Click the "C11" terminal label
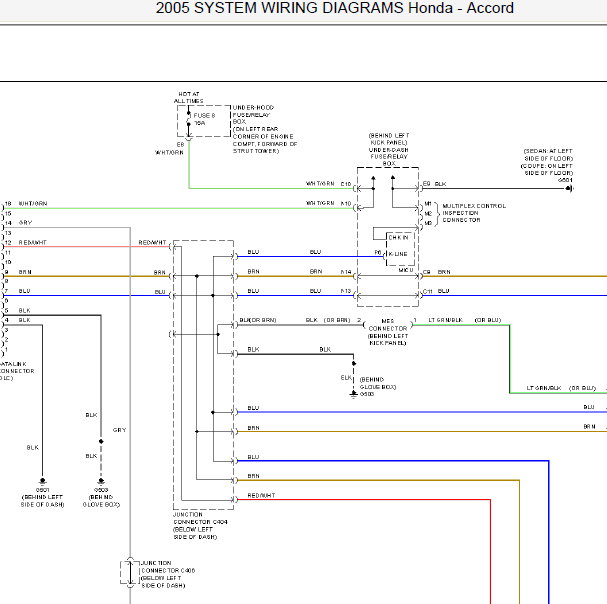 tap(427, 291)
